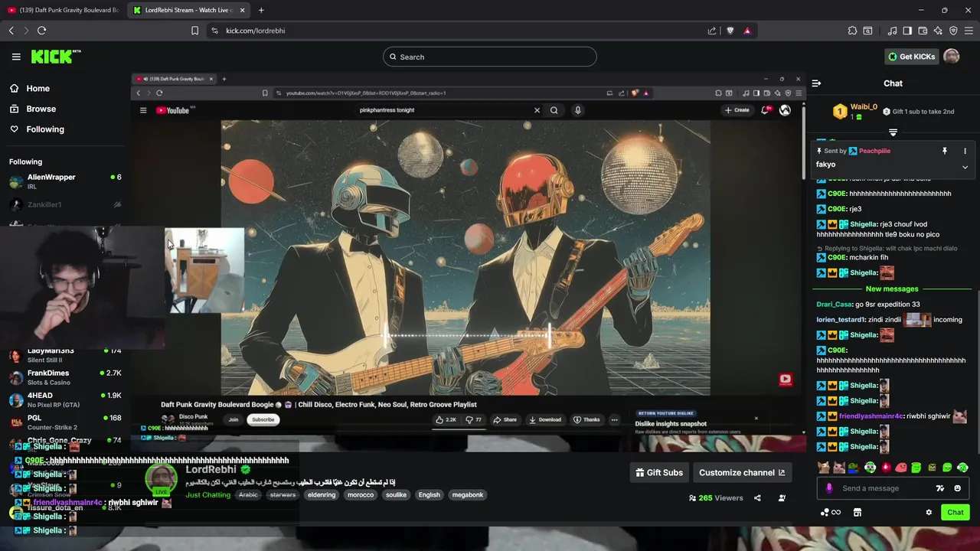This screenshot has height=551, width=980.
Task: Click the browser address bar URL
Action: (256, 31)
